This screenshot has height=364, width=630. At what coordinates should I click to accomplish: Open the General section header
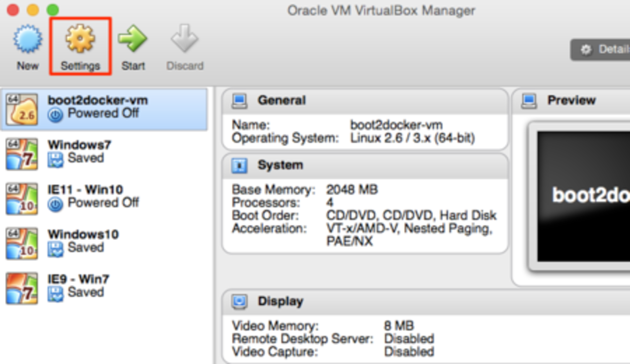[x=365, y=101]
